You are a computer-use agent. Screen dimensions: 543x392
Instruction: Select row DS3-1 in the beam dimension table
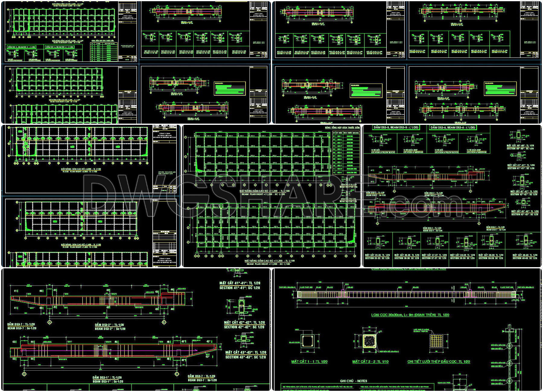point(339,136)
